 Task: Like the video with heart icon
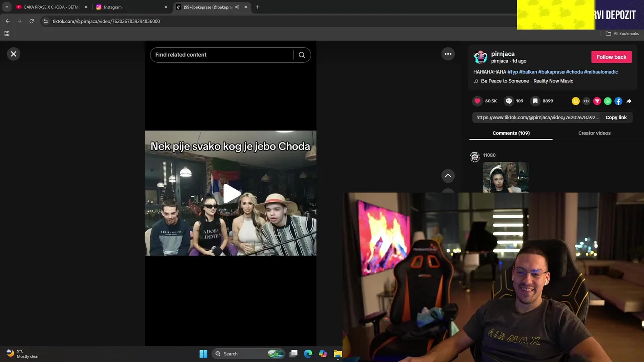[477, 101]
